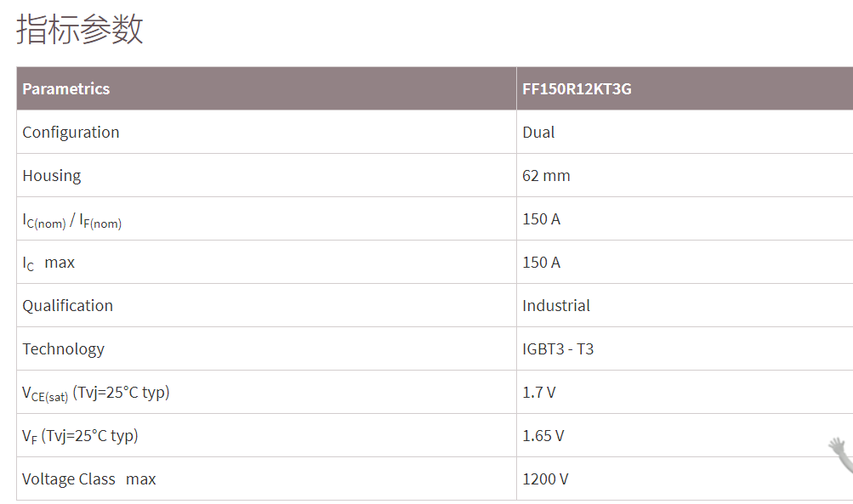Viewport: 853px width, 504px height.
Task: Click the Industrial qualification value
Action: pyautogui.click(x=556, y=306)
